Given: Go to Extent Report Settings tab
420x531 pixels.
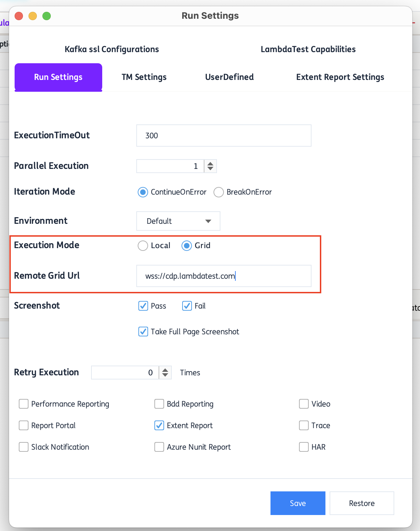Looking at the screenshot, I should [340, 77].
